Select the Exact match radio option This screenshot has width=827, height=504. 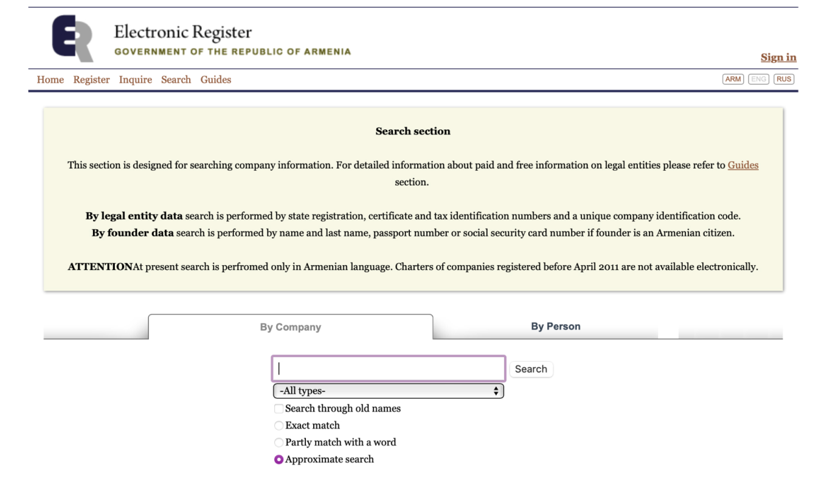click(279, 426)
